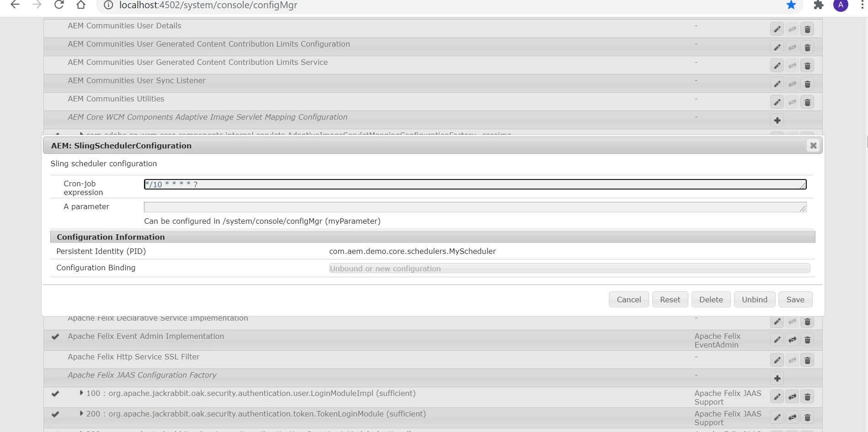
Task: Click Apache Felix JAAS Configuration Factory
Action: tap(142, 375)
